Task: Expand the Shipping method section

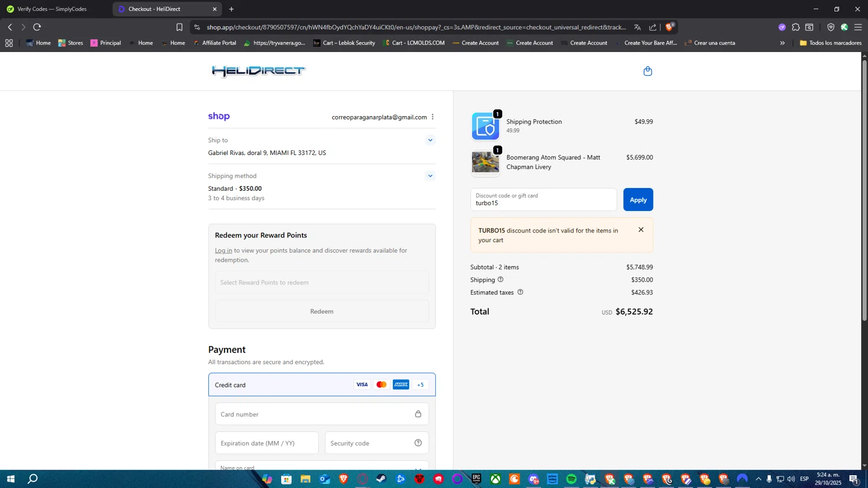Action: coord(430,176)
